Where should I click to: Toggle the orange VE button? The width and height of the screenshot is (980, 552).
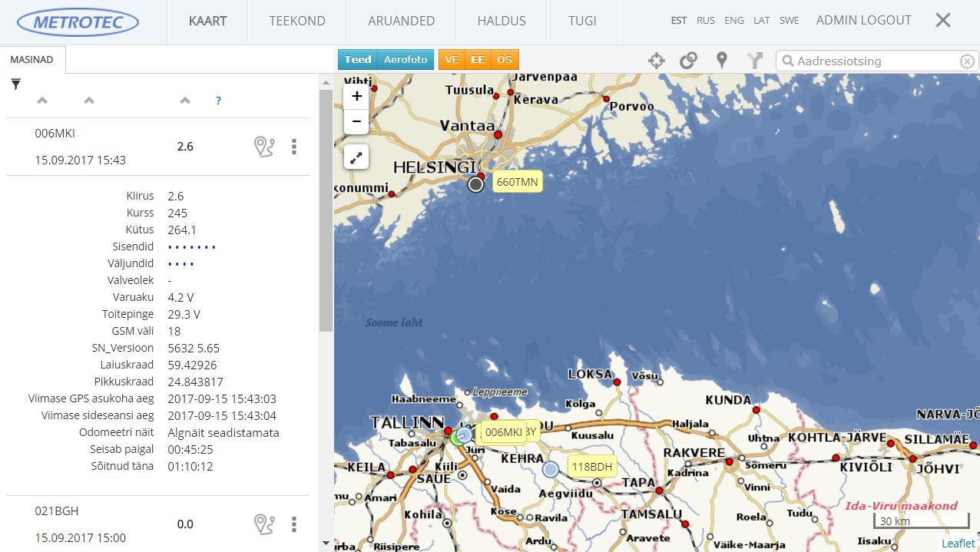point(452,60)
